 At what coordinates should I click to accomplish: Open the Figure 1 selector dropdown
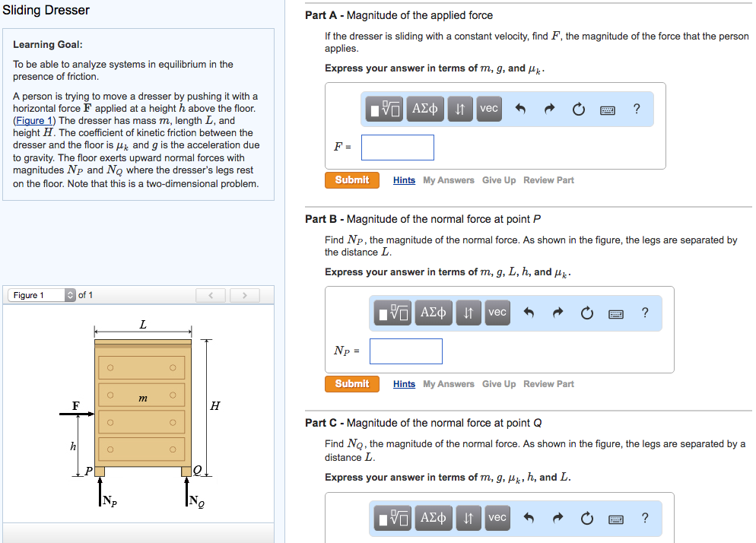tap(42, 295)
